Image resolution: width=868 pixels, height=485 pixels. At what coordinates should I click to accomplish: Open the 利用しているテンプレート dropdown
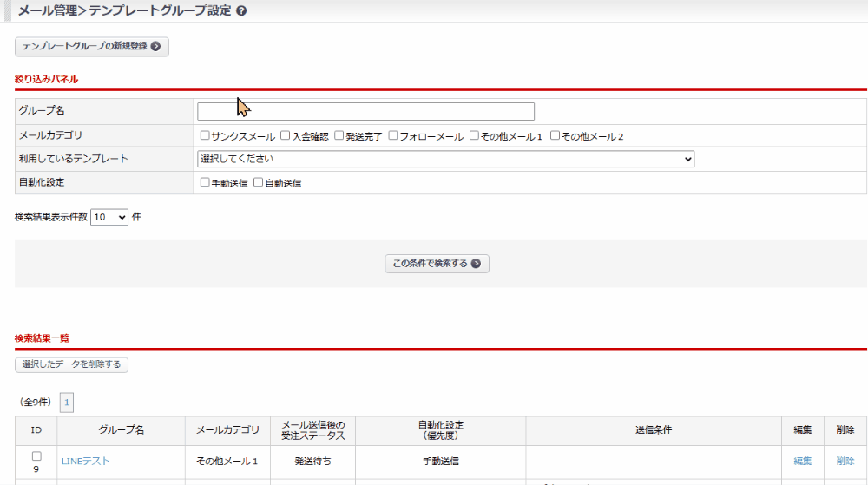point(445,159)
